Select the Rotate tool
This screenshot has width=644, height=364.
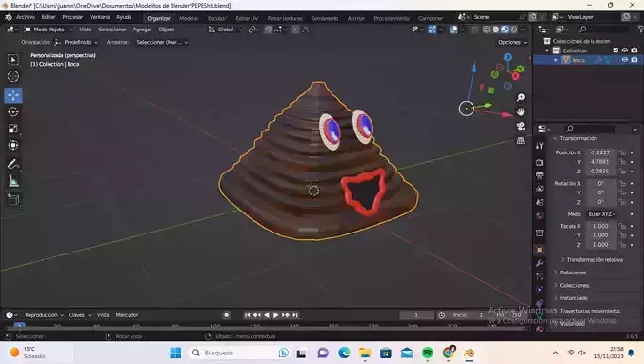coord(13,111)
